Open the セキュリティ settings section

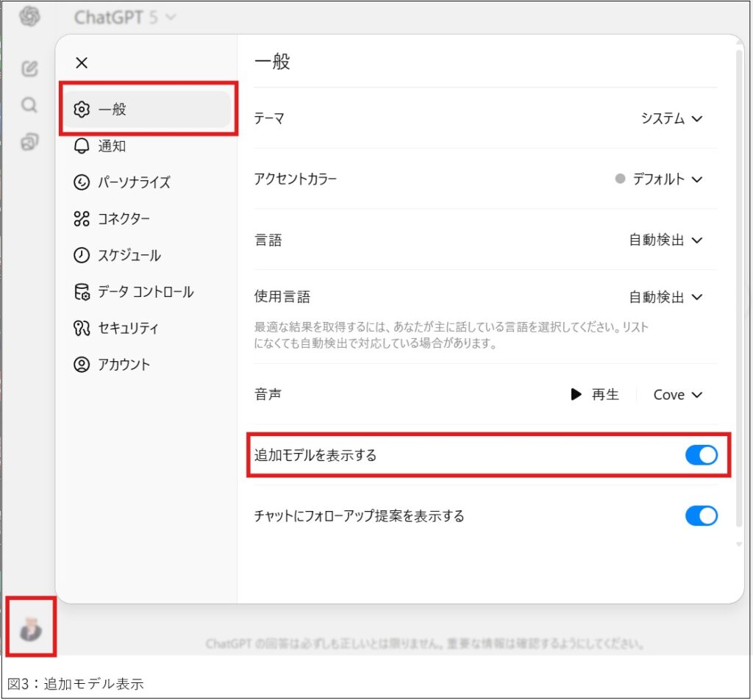125,328
